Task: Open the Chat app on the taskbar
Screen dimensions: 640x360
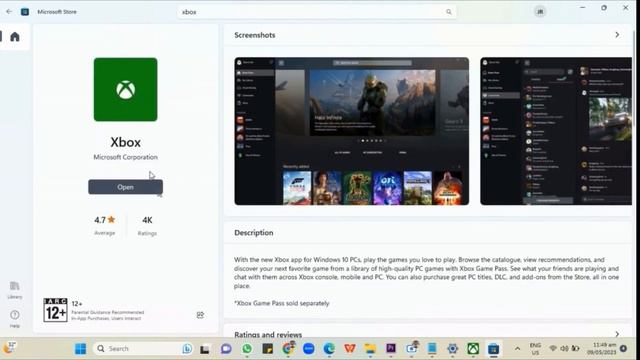Action: tap(226, 349)
